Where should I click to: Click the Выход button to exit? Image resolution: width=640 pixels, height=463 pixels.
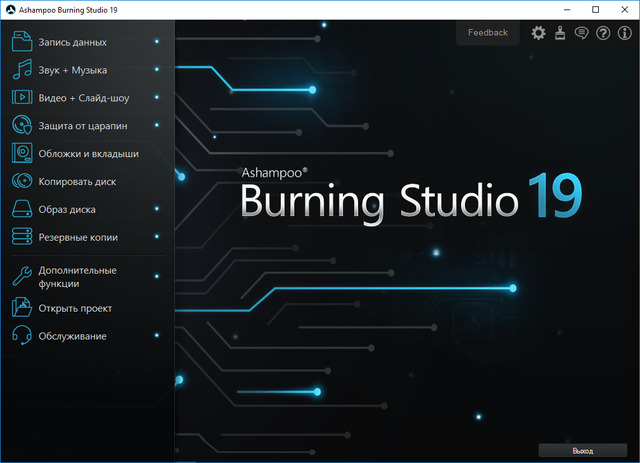click(582, 451)
